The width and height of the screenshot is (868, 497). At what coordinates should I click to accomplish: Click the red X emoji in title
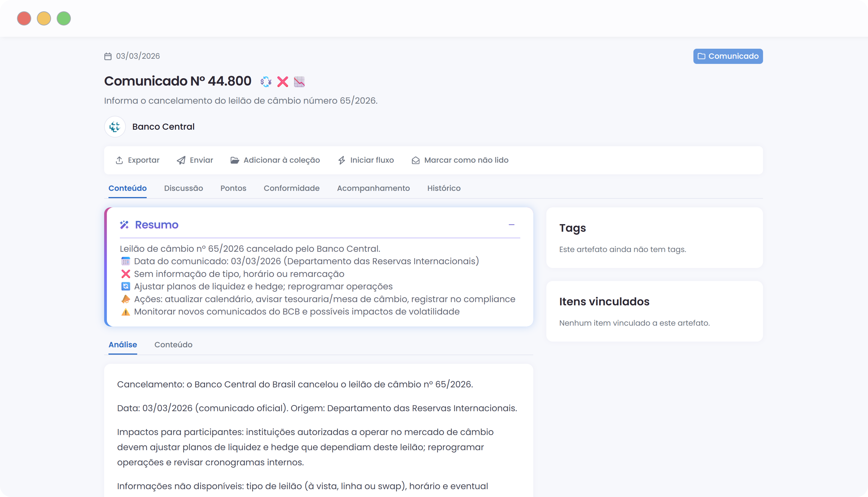[283, 82]
